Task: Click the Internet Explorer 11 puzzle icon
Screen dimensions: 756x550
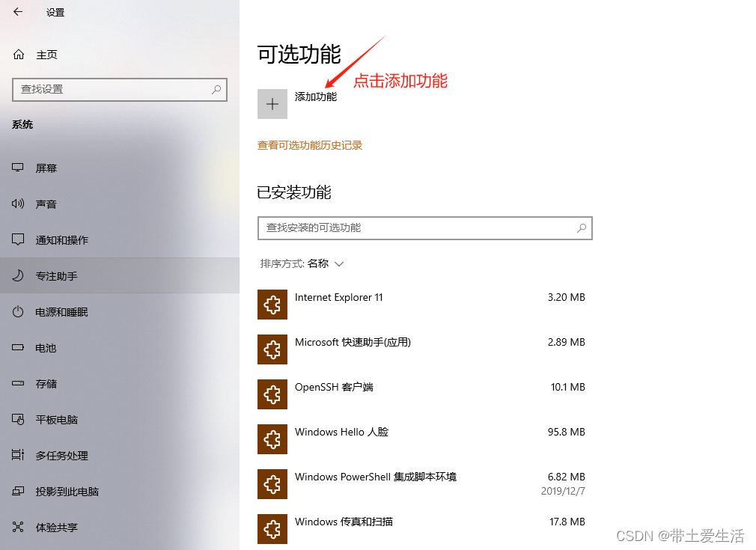Action: click(272, 305)
